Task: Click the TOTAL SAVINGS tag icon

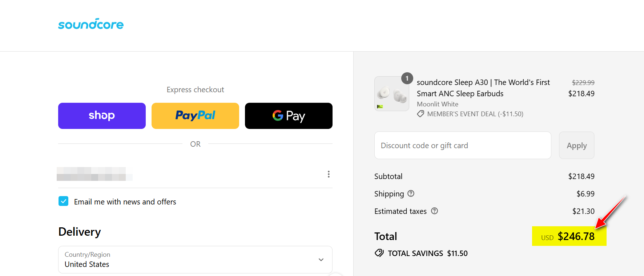Action: (379, 253)
